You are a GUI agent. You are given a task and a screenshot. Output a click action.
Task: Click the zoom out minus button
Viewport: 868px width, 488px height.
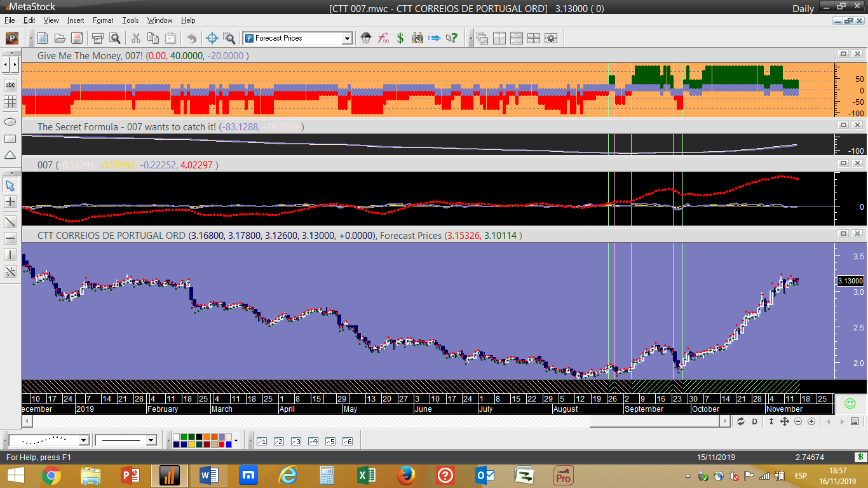pos(798,421)
